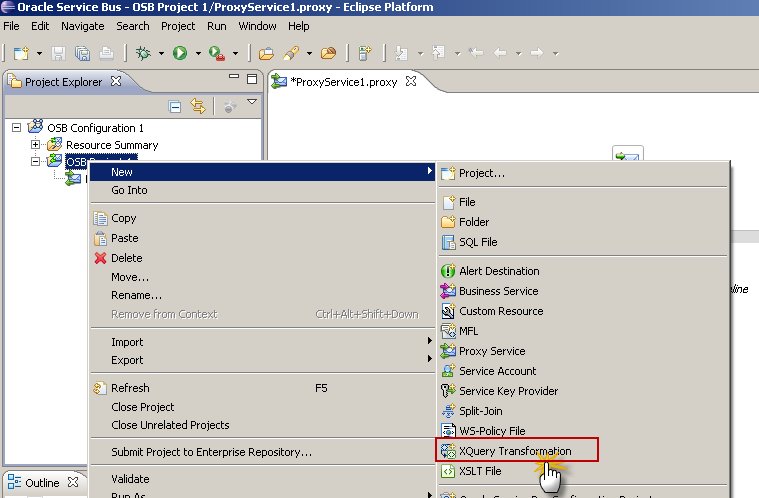Close the Project Explorer view tab
Image resolution: width=759 pixels, height=498 pixels.
tap(115, 82)
